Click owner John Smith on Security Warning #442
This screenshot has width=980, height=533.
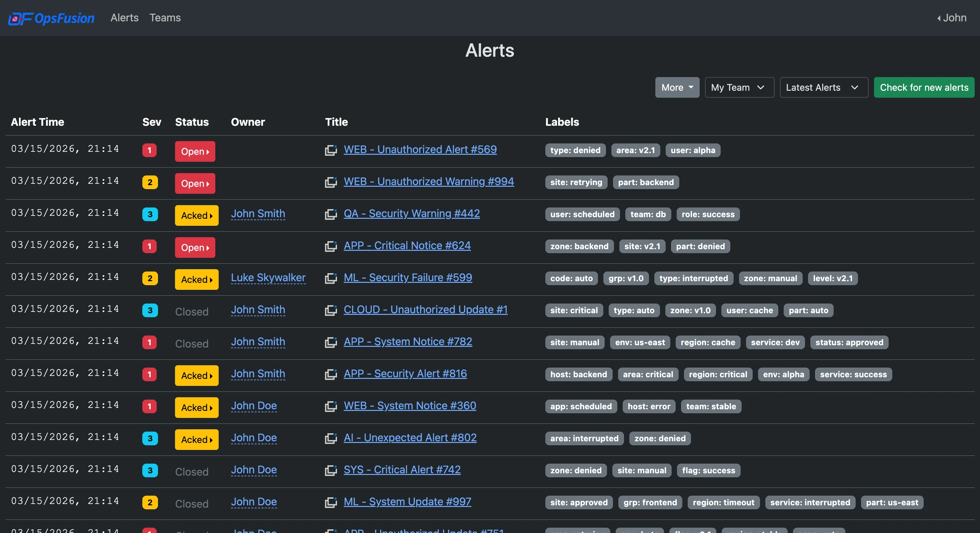(258, 213)
